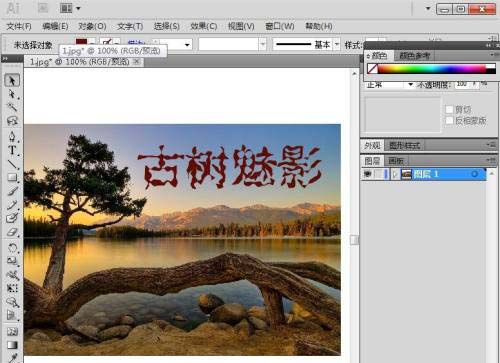Click the target circle of 图层 1
Image resolution: width=500 pixels, height=363 pixels.
(474, 174)
